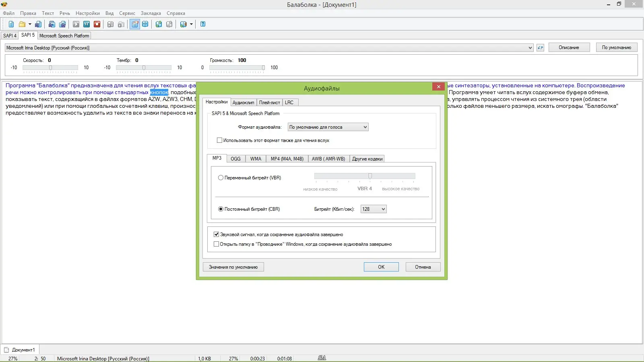Click the Громкость slider handle
The height and width of the screenshot is (362, 644).
coord(263,68)
